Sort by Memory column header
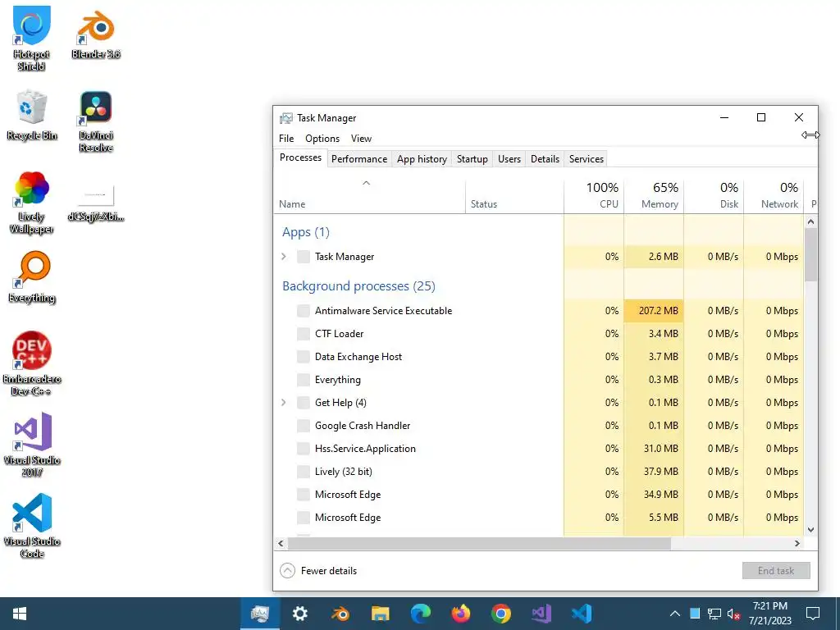This screenshot has width=840, height=630. pyautogui.click(x=654, y=197)
